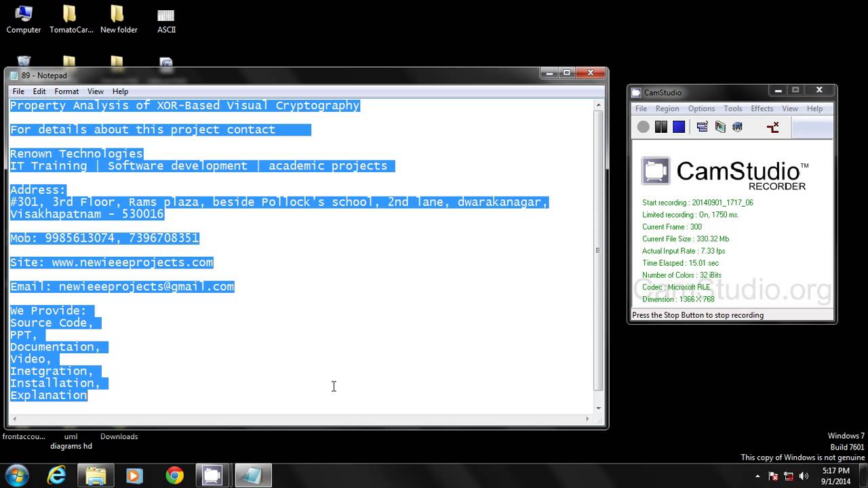Click the volume speaker icon in tray

pos(804,476)
